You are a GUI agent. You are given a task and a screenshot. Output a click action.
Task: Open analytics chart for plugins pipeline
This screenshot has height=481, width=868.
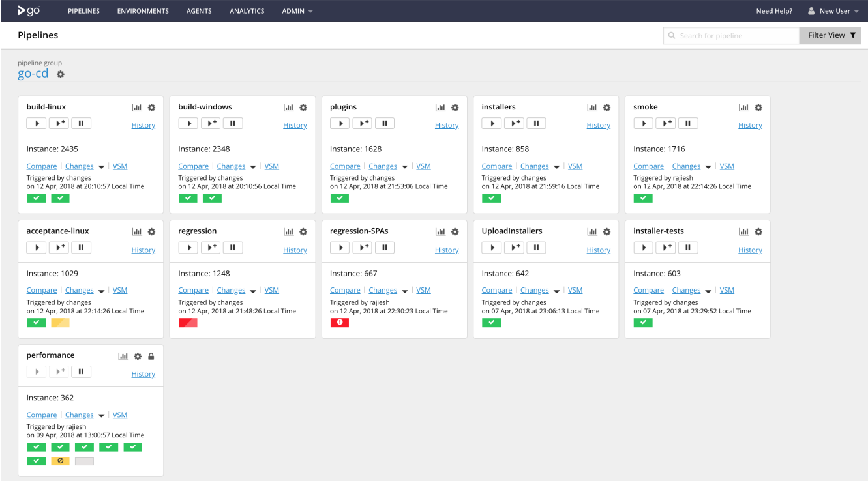tap(440, 108)
